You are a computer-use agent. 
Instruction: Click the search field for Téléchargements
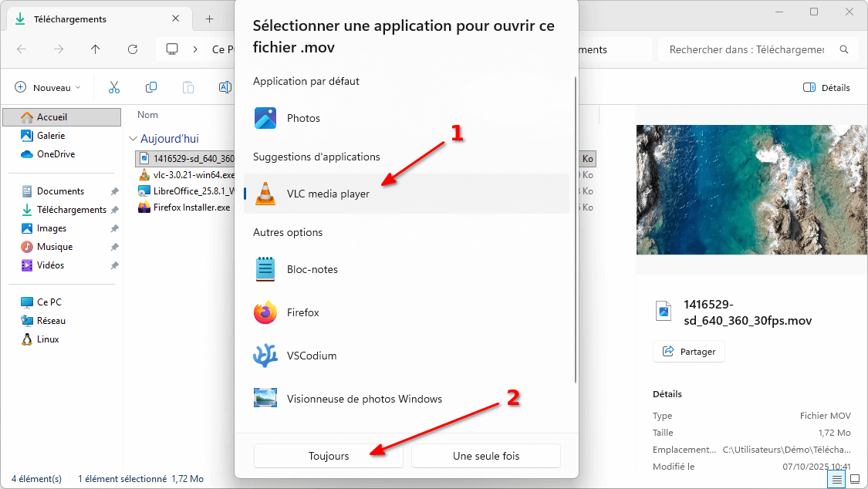(747, 49)
